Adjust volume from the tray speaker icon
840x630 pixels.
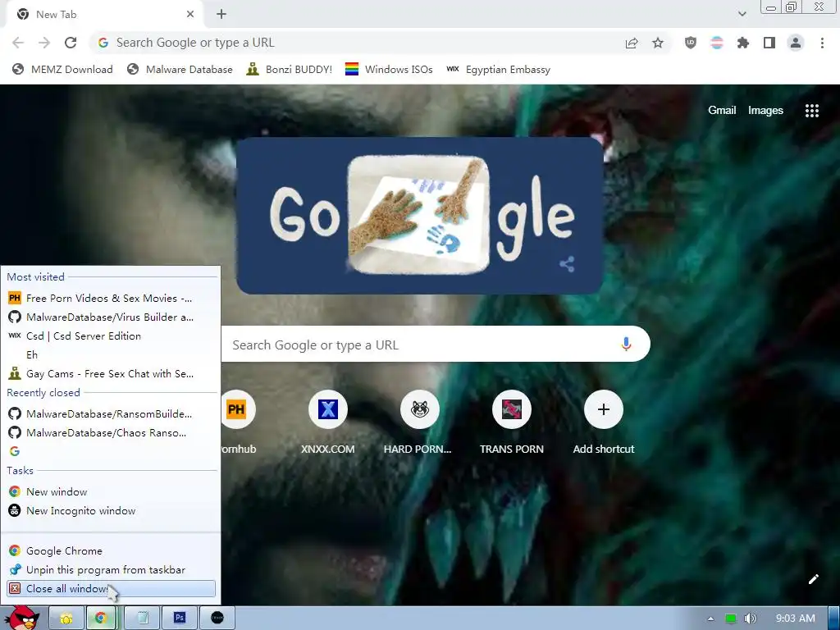tap(750, 619)
